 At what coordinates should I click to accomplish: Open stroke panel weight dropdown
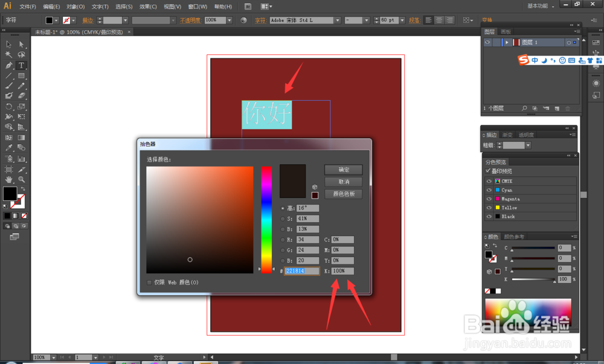tap(528, 145)
